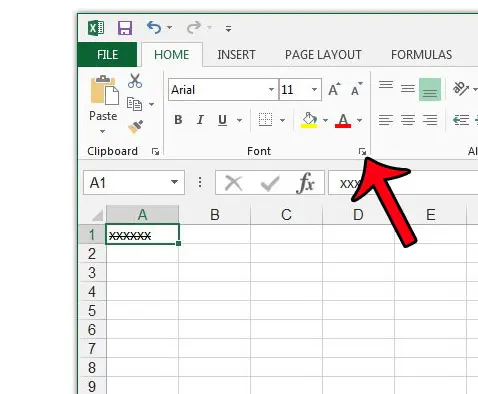Middle align cell contents
Image resolution: width=478 pixels, height=394 pixels.
click(408, 89)
